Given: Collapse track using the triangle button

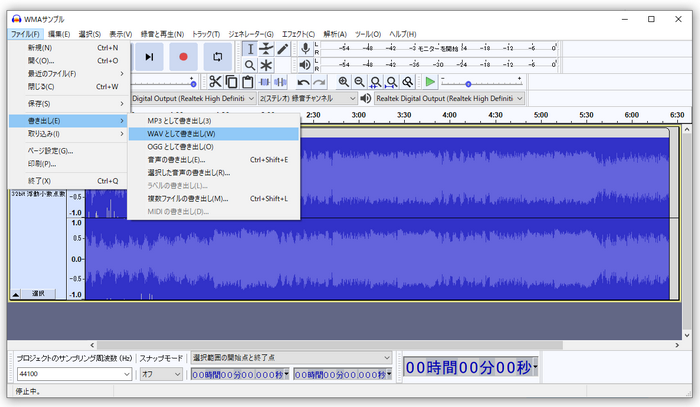Looking at the screenshot, I should (16, 294).
